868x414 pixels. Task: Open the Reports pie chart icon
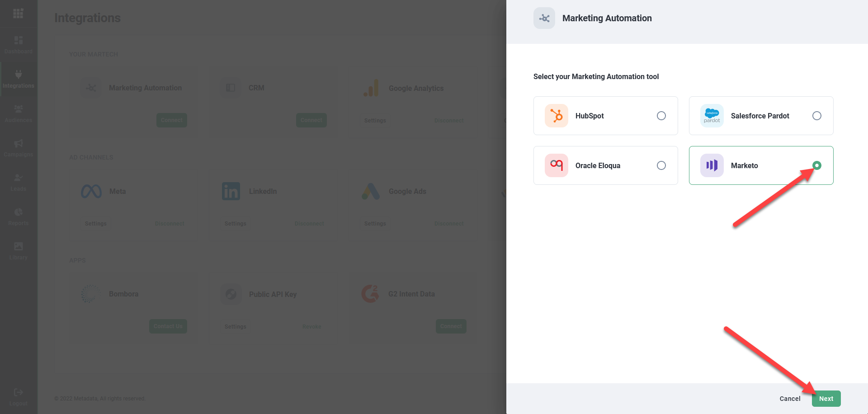pos(19,212)
